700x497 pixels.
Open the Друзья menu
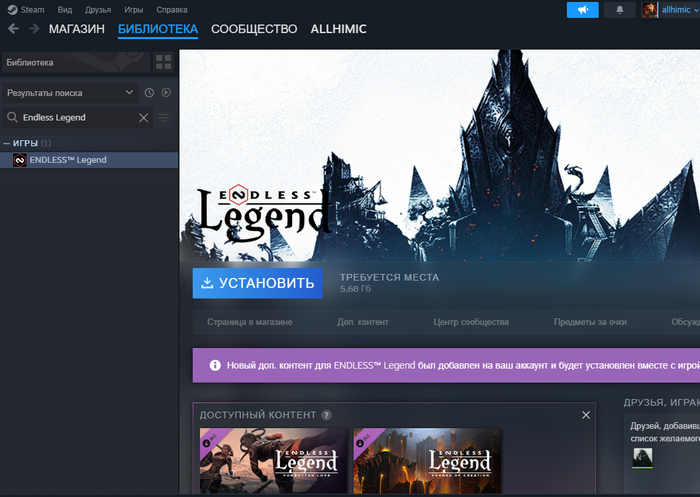tap(98, 9)
